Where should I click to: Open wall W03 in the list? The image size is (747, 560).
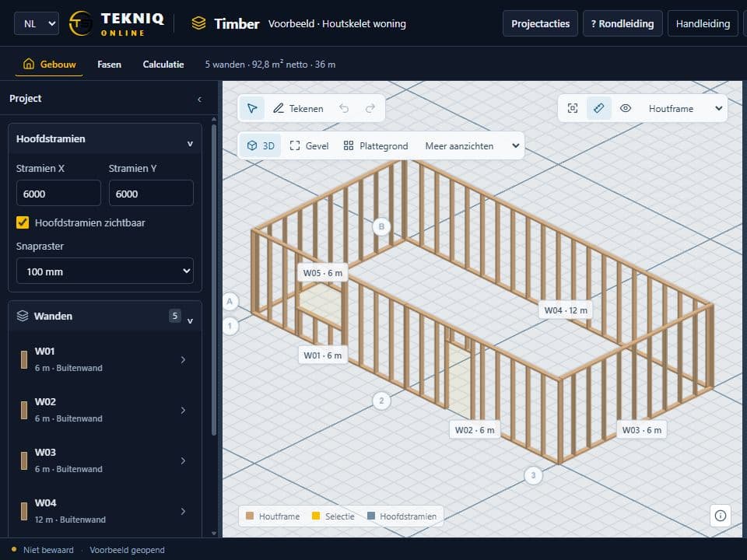coord(105,460)
